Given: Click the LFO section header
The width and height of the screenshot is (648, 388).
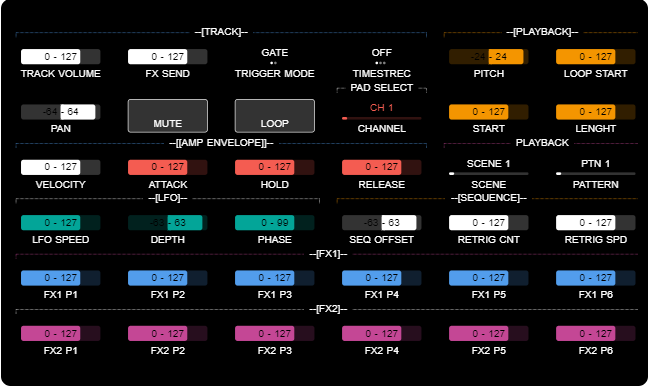Looking at the screenshot, I should tap(167, 198).
